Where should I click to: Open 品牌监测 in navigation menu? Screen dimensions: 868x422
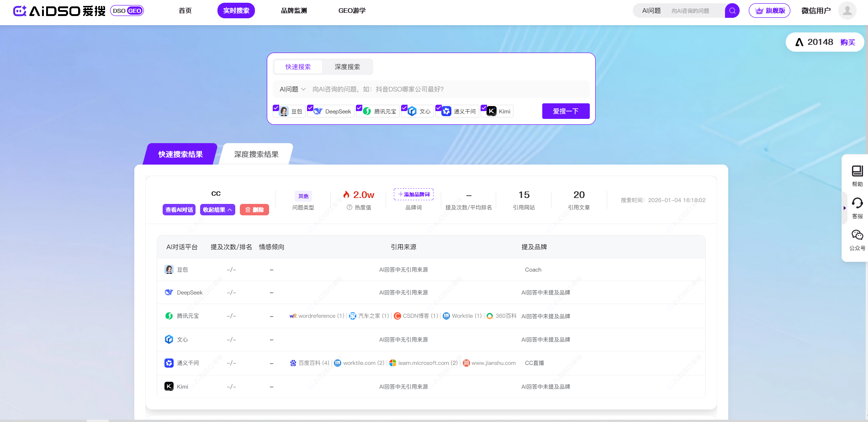tap(294, 11)
